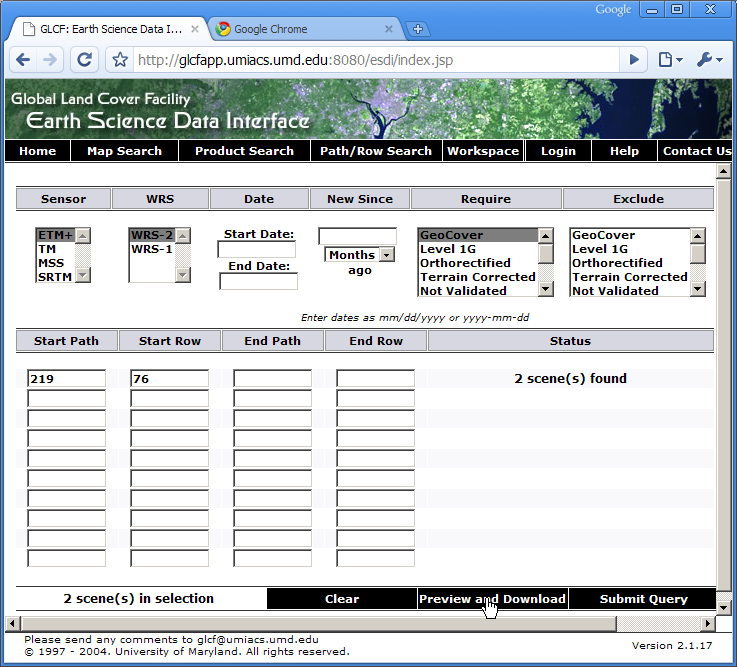Viewport: 737px width, 667px height.
Task: Open the Map Search menu item
Action: [x=124, y=151]
